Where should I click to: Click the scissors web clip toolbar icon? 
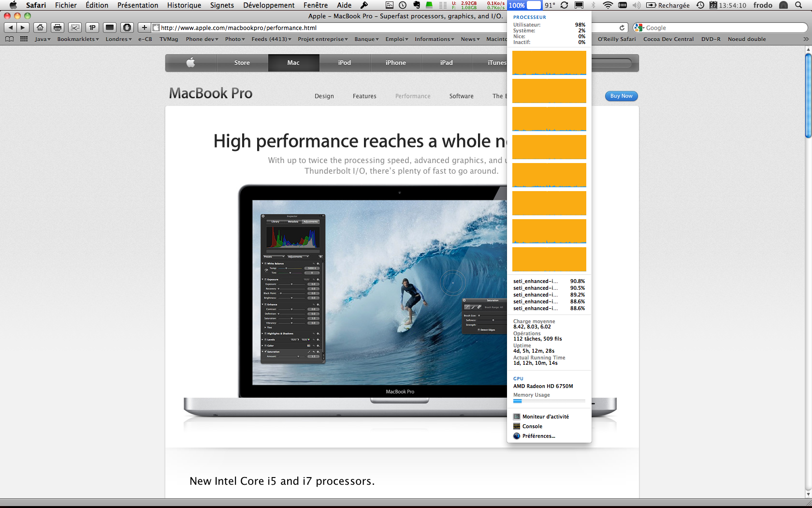(x=75, y=28)
